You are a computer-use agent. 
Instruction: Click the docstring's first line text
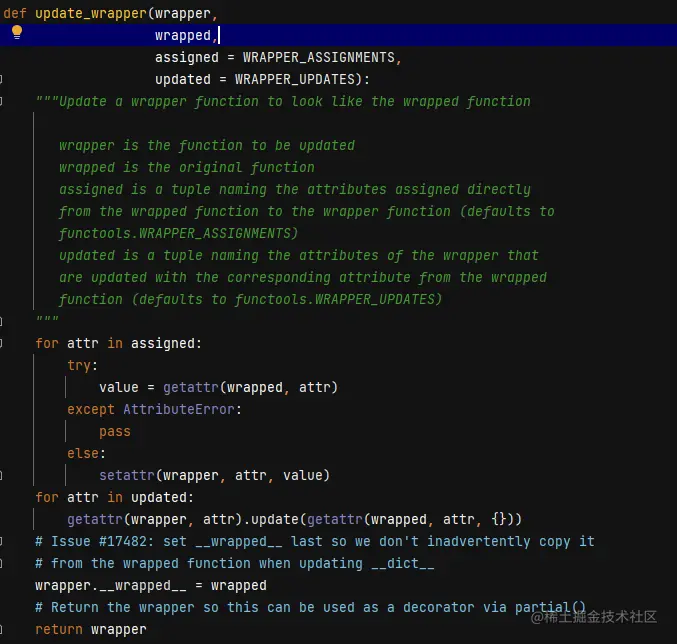tap(283, 101)
